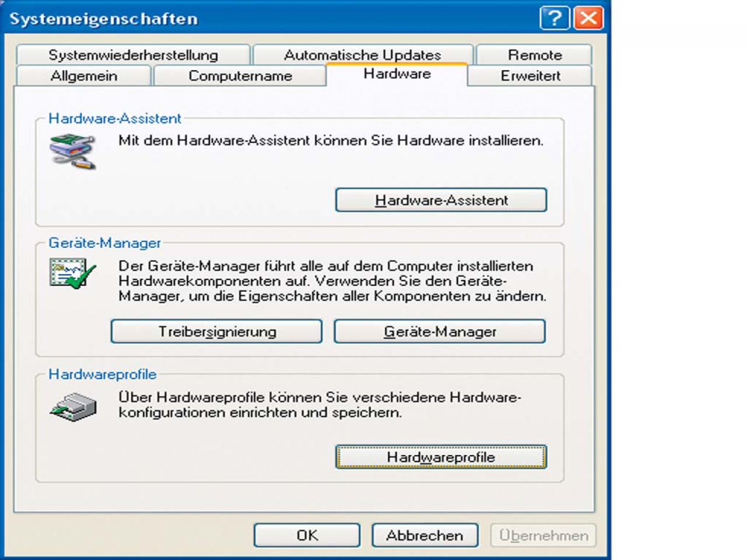
Task: Click the Hardware-Assistent wizard icon
Action: pyautogui.click(x=73, y=152)
